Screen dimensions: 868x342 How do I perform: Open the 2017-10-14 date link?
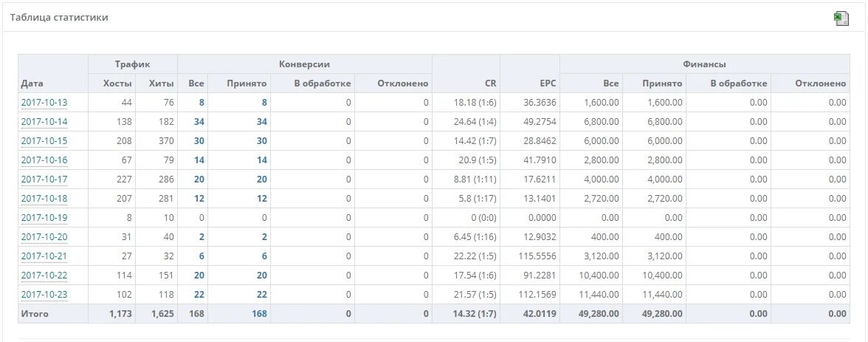[44, 122]
